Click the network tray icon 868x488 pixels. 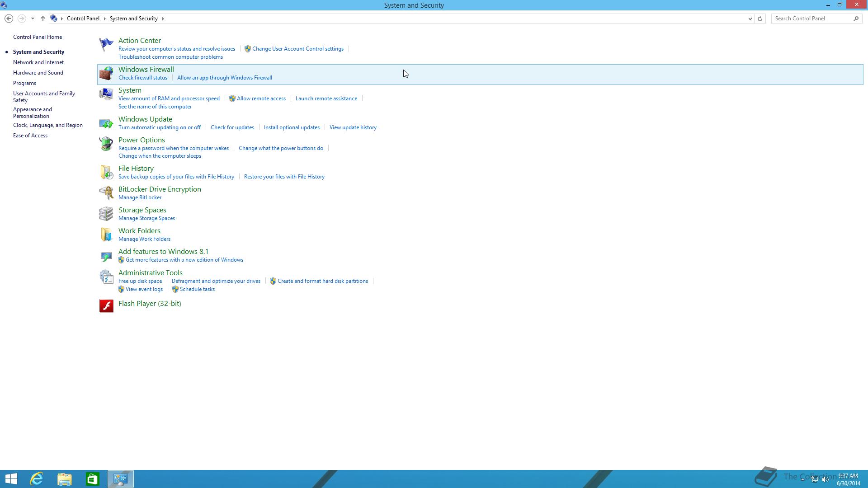point(815,479)
